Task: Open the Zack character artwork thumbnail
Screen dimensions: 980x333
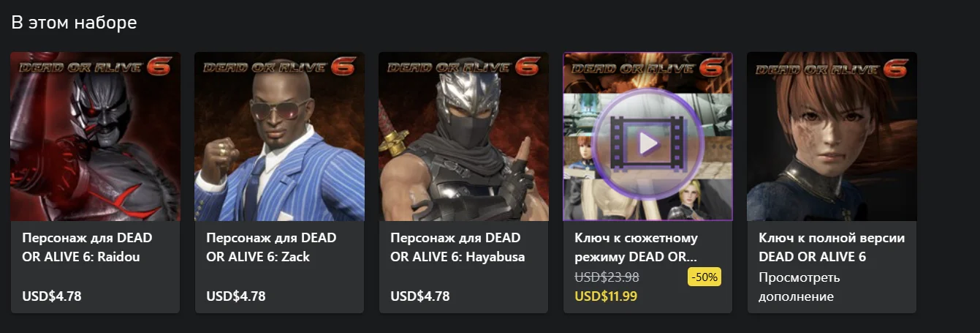Action: 279,137
